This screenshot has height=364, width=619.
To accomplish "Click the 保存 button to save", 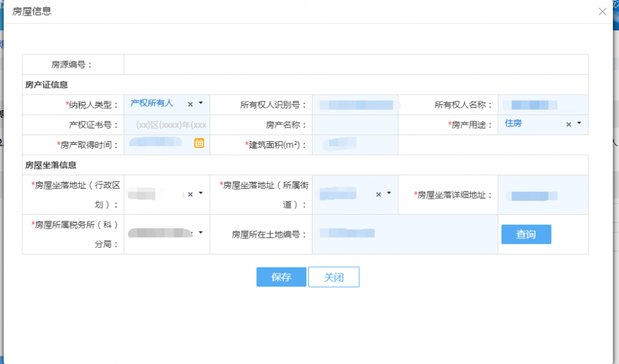I will (x=281, y=277).
